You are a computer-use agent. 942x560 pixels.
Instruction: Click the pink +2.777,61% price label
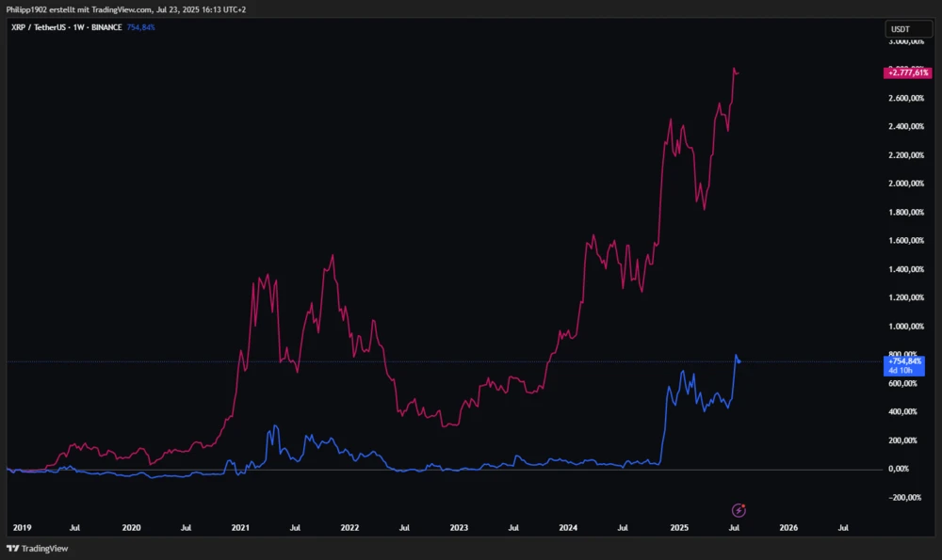point(907,72)
